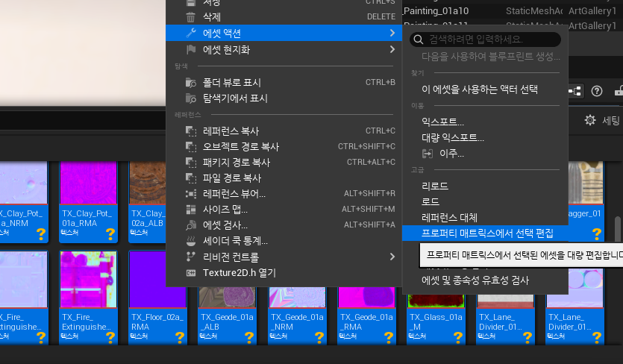The image size is (623, 364).
Task: Choose 리로드 in the submenu
Action: click(485, 186)
